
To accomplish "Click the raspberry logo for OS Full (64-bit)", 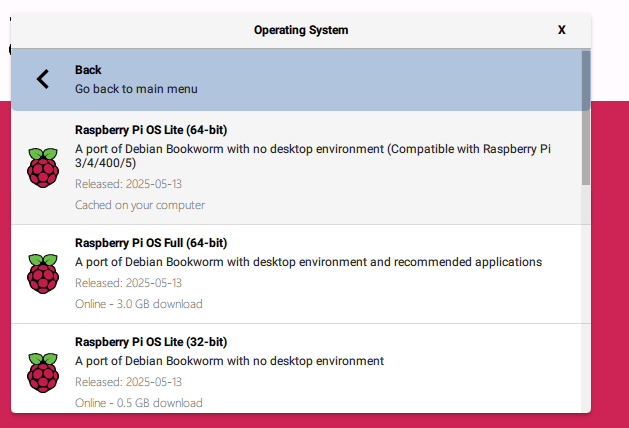I will 42,274.
